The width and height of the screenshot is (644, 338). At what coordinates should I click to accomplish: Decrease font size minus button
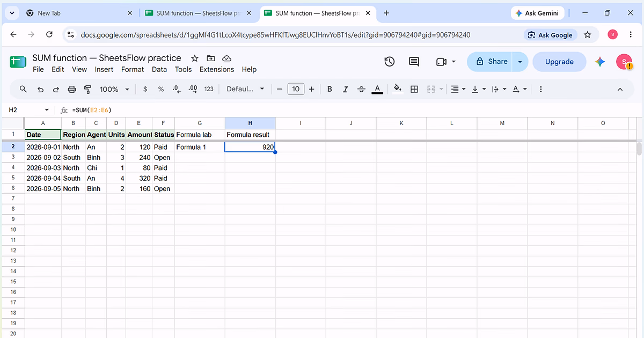pyautogui.click(x=279, y=89)
